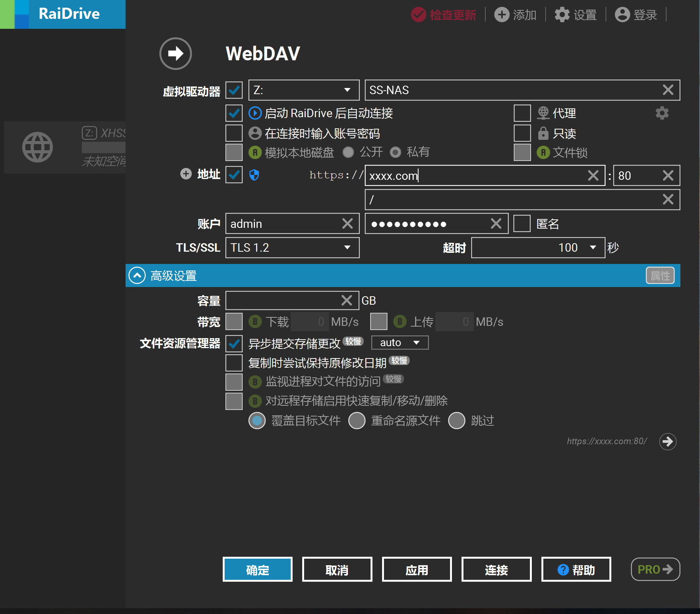
Task: Click the read-only lock icon
Action: point(543,133)
